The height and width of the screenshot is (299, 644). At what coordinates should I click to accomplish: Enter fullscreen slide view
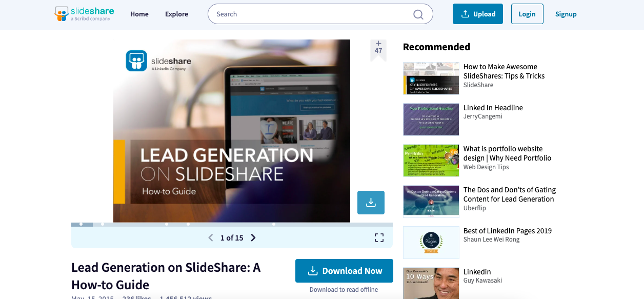point(379,237)
